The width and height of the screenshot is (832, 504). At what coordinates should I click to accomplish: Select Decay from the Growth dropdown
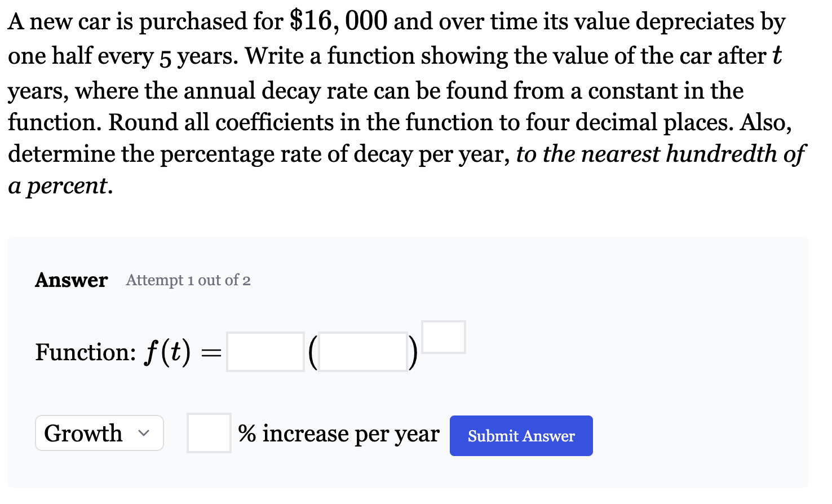click(x=99, y=433)
